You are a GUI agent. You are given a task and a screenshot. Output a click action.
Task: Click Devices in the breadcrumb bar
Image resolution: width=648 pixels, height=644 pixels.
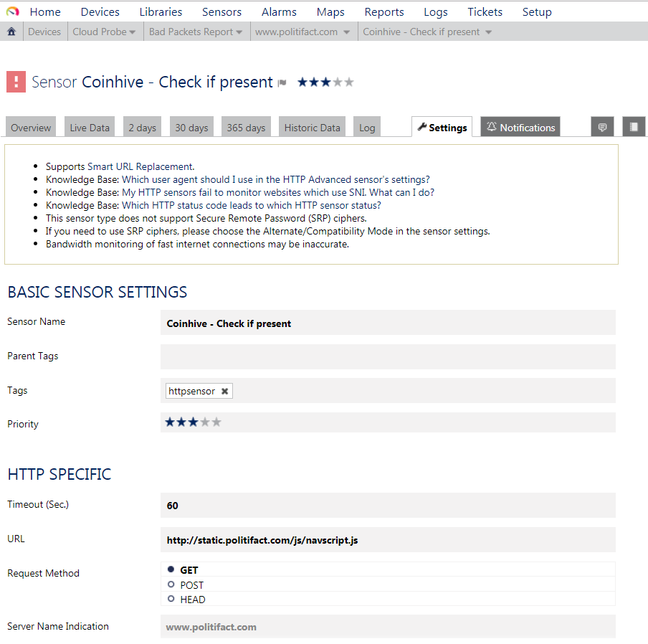[x=44, y=32]
